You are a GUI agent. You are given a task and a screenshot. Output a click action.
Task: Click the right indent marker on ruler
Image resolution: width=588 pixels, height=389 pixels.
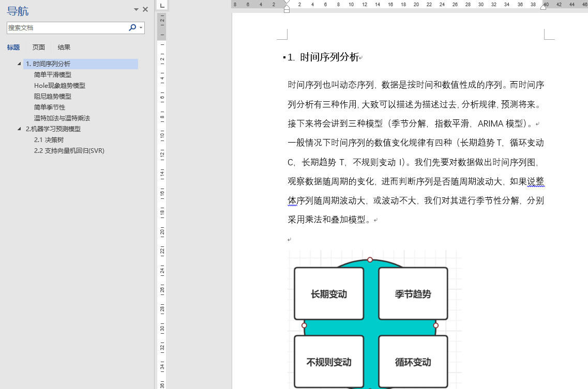coord(543,7)
